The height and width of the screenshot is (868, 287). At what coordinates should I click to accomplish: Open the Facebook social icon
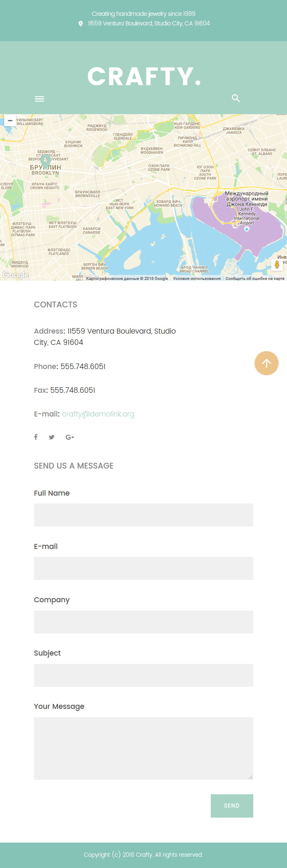pos(36,437)
